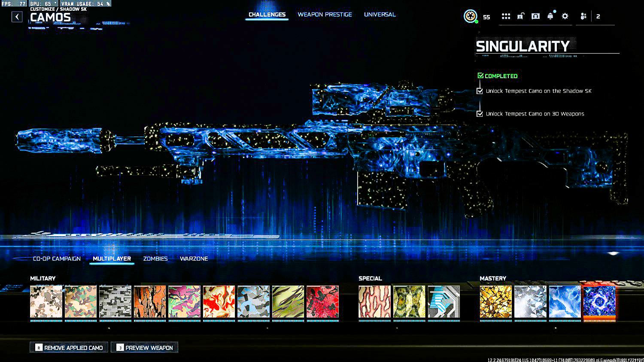This screenshot has height=362, width=644.
Task: Open the party members icon
Action: 583,16
